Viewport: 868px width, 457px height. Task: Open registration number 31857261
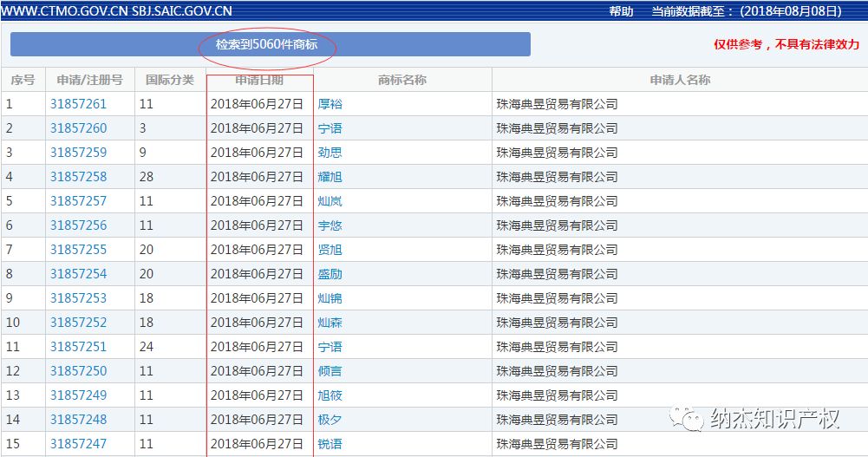78,104
